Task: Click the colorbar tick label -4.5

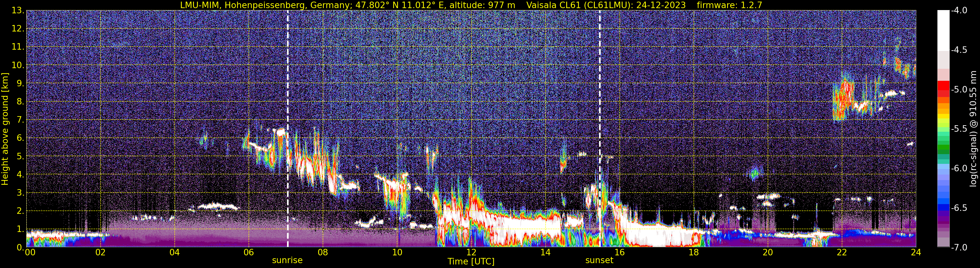Action: (x=959, y=50)
